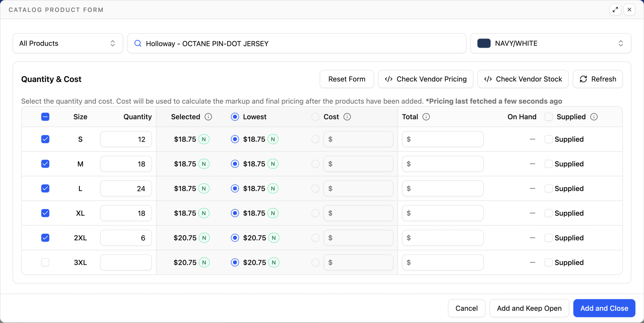Click the search magnifier icon

click(138, 43)
